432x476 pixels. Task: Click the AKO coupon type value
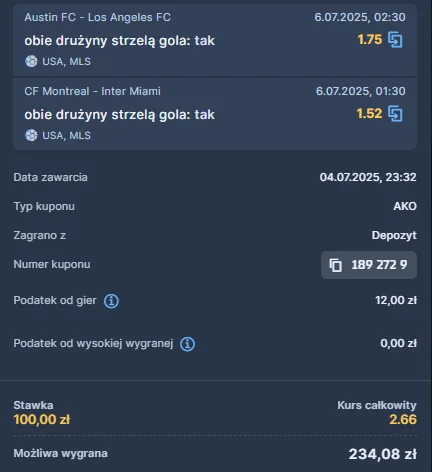(405, 206)
